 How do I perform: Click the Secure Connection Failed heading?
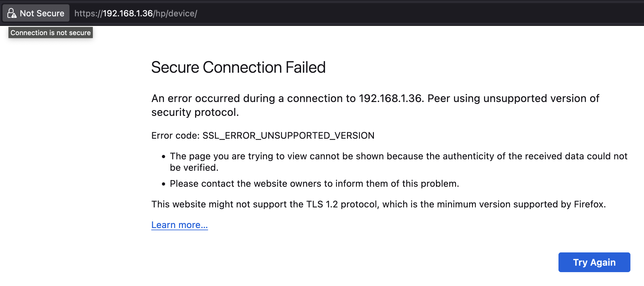click(238, 67)
